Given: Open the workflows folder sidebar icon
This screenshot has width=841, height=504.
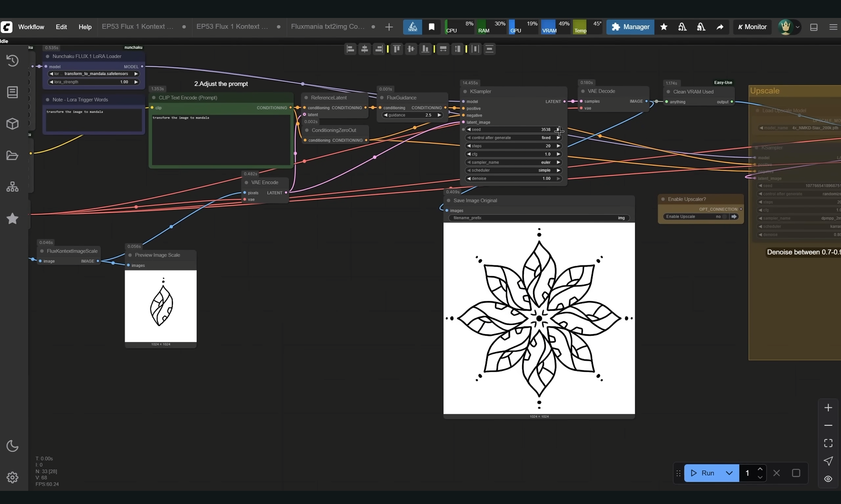Looking at the screenshot, I should tap(12, 155).
